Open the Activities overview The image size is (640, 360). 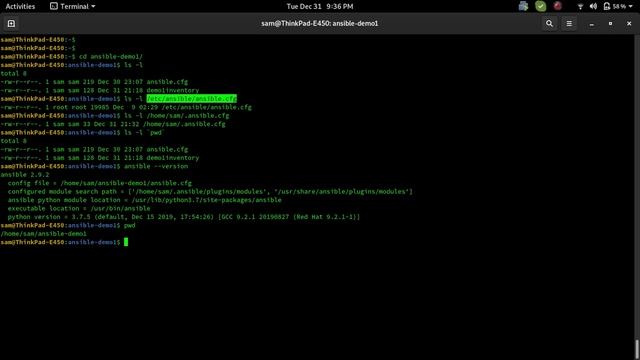point(20,6)
